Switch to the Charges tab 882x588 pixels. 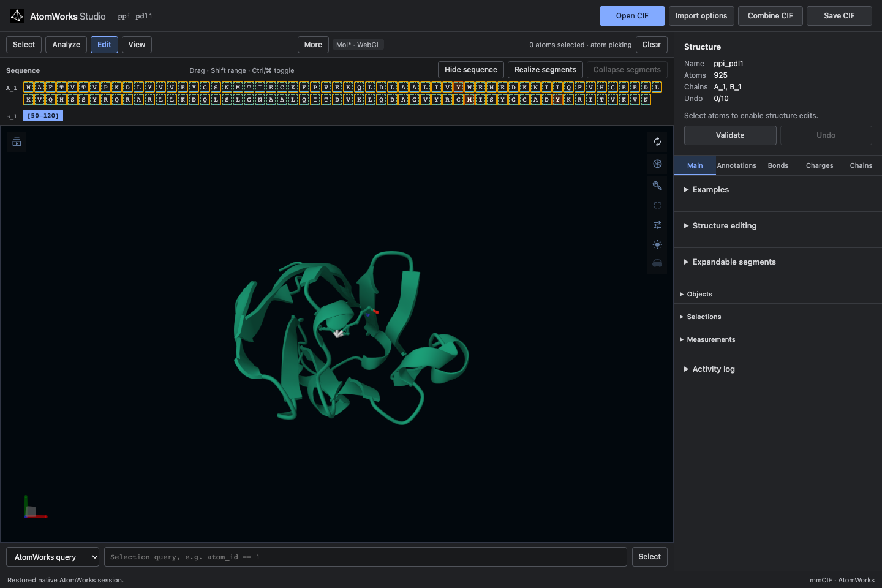pyautogui.click(x=820, y=165)
